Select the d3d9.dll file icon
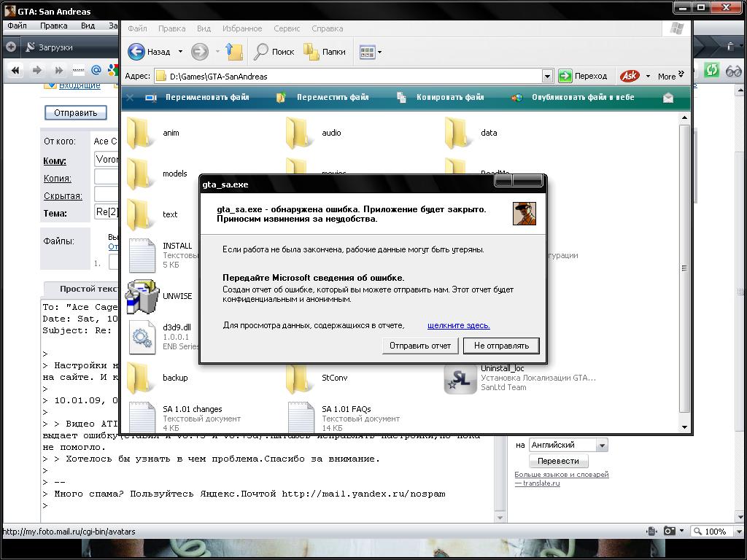This screenshot has width=747, height=560. (x=142, y=337)
